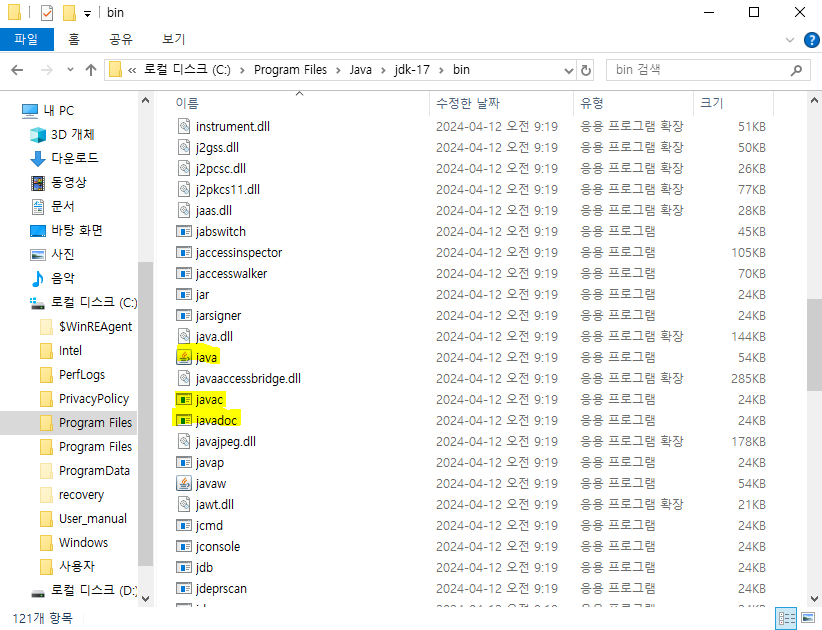The height and width of the screenshot is (630, 822).
Task: Select the Intel folder in tree
Action: pyautogui.click(x=70, y=351)
